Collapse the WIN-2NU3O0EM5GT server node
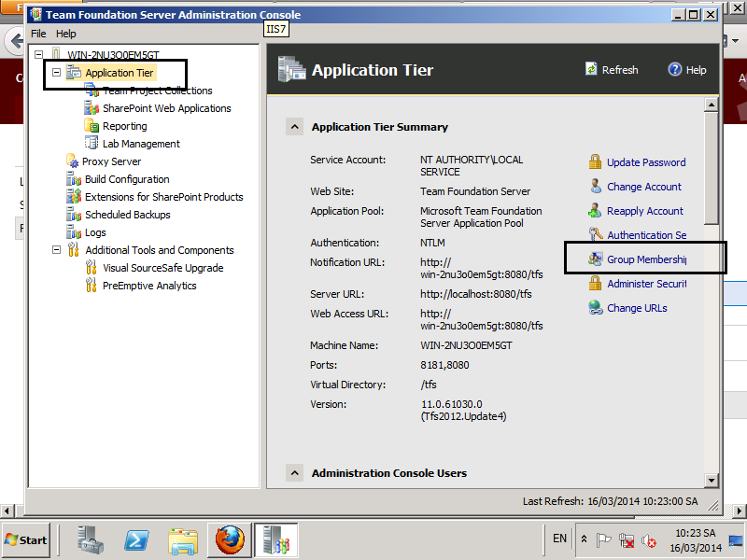 click(39, 55)
